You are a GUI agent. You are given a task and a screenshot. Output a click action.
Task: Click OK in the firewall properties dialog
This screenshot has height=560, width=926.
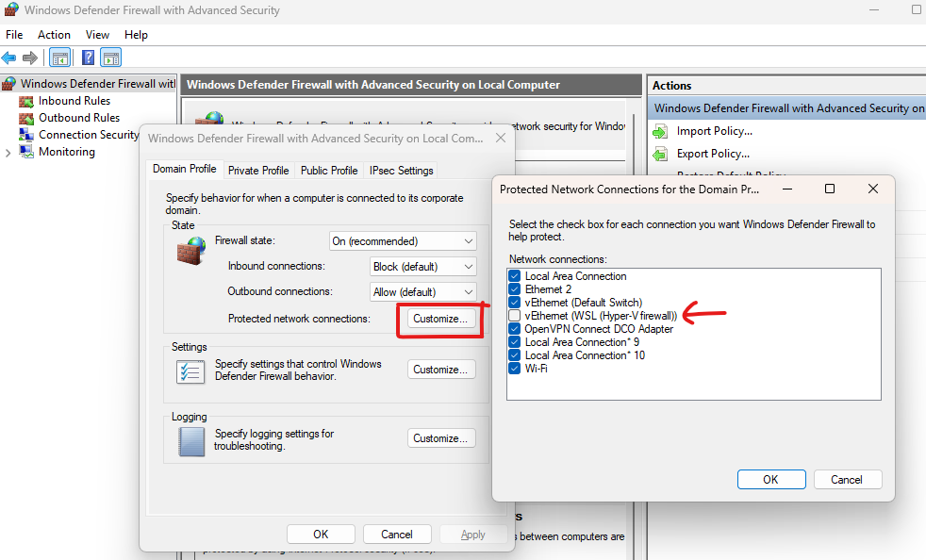click(321, 535)
